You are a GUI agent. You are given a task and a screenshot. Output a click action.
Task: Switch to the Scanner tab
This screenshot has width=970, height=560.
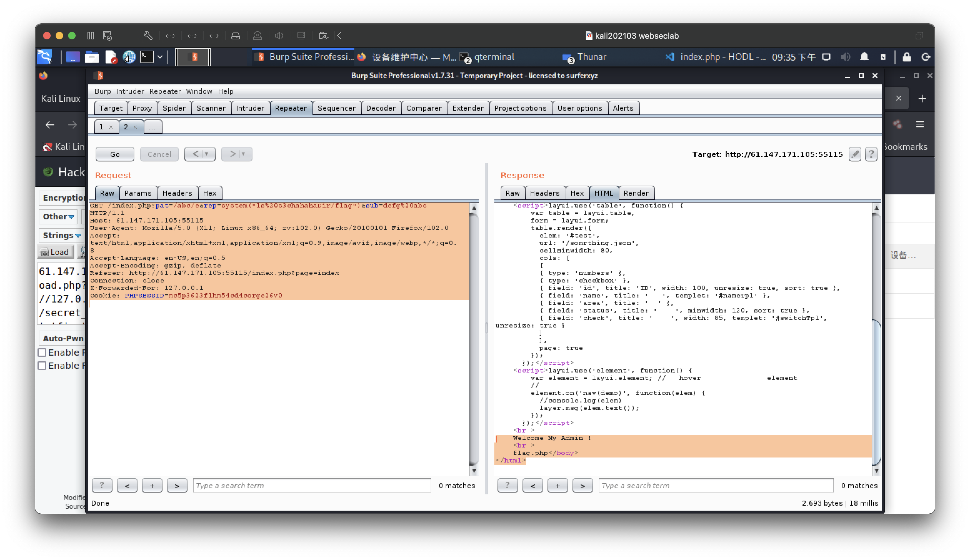point(211,108)
